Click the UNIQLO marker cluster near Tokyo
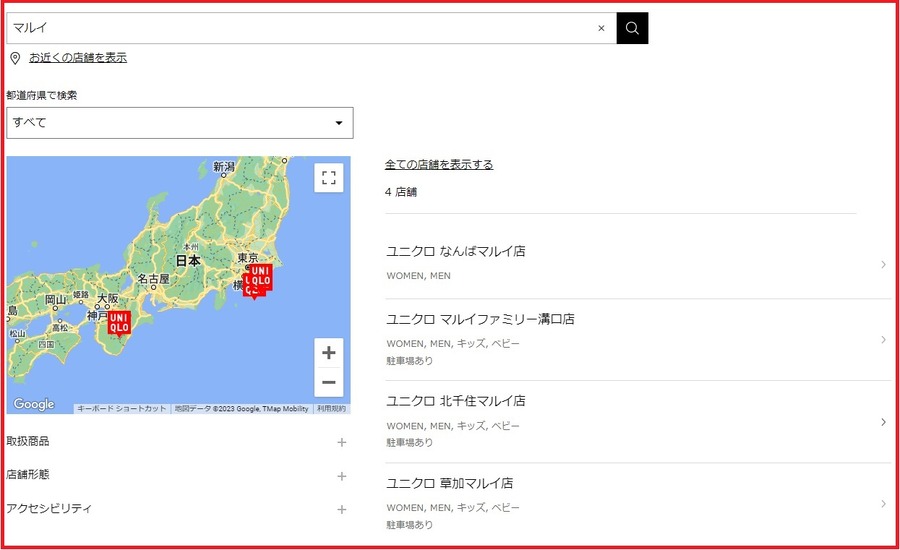Viewport: 900px width, 550px height. pyautogui.click(x=257, y=281)
